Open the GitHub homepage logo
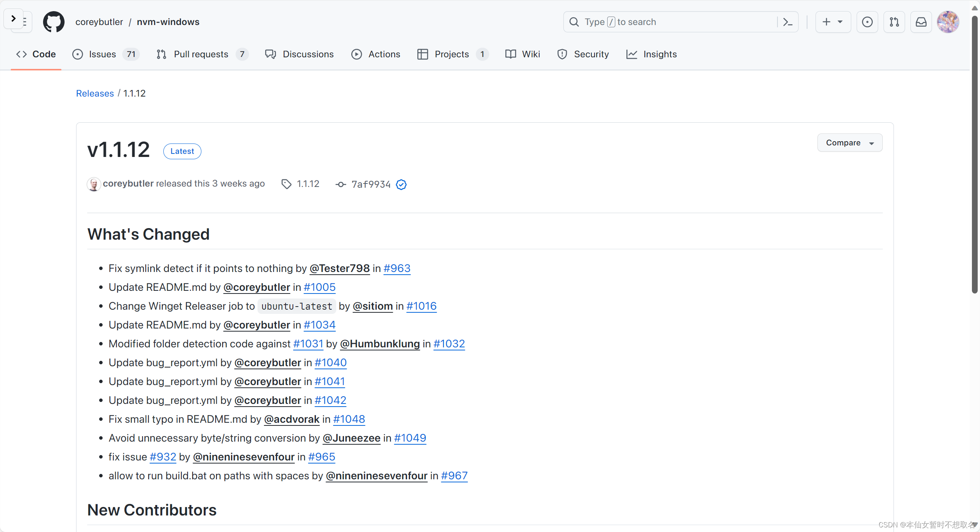This screenshot has width=980, height=532. [x=53, y=22]
